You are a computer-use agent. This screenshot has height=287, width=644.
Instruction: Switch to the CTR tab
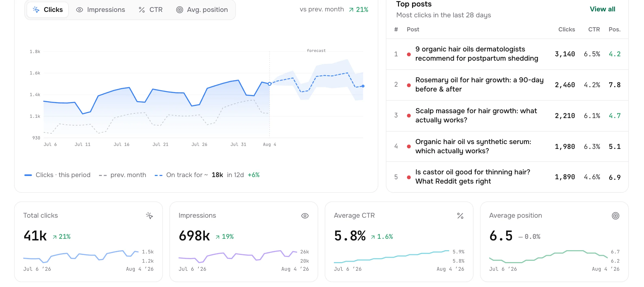click(150, 10)
